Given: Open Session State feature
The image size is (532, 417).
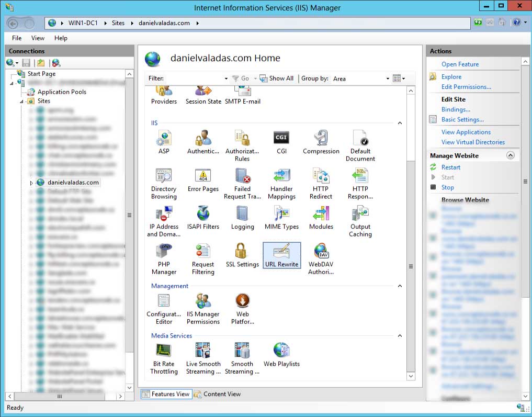Looking at the screenshot, I should [x=203, y=96].
